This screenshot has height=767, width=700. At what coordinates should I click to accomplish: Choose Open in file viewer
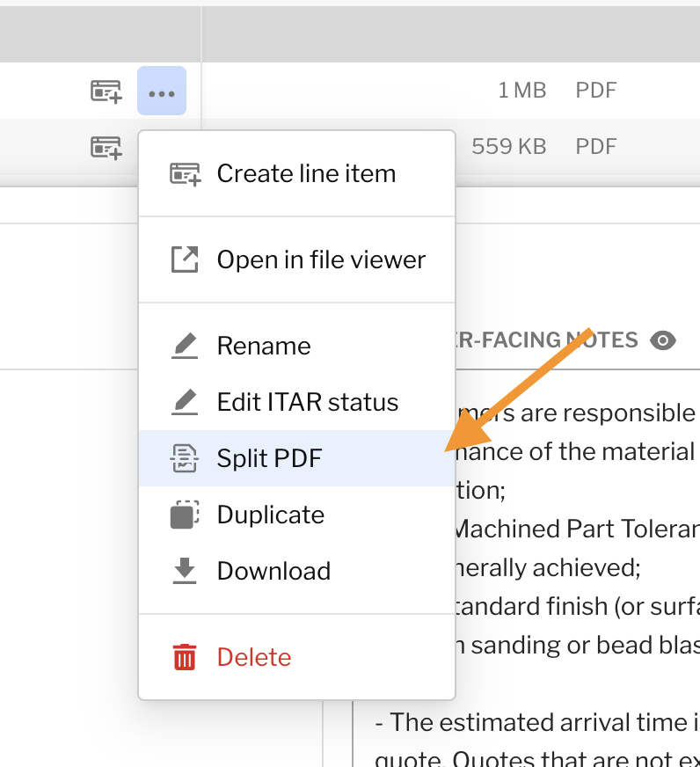[297, 259]
